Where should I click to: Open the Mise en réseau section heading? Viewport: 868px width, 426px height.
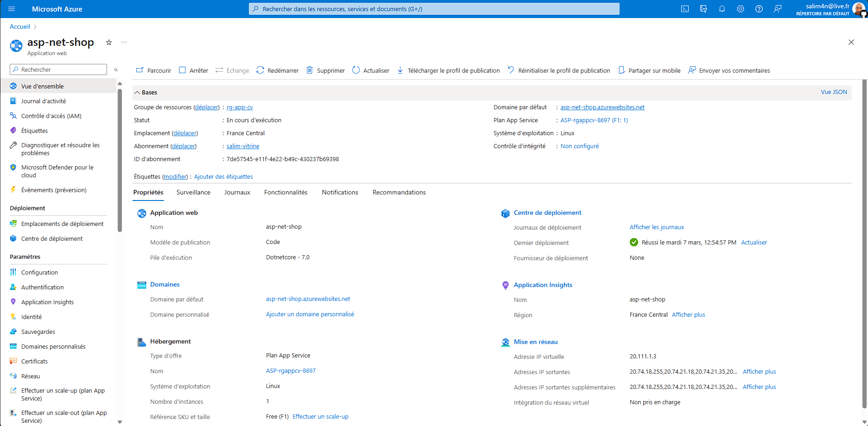pos(536,342)
